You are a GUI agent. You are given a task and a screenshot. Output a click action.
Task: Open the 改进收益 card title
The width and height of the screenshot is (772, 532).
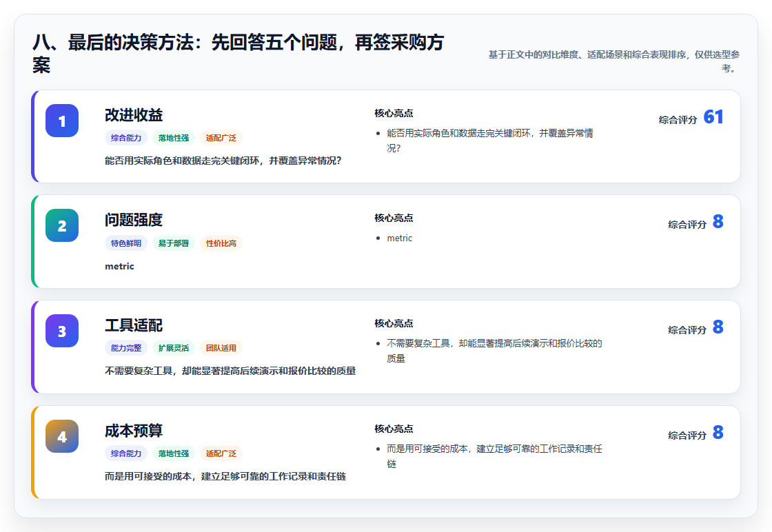[x=134, y=115]
